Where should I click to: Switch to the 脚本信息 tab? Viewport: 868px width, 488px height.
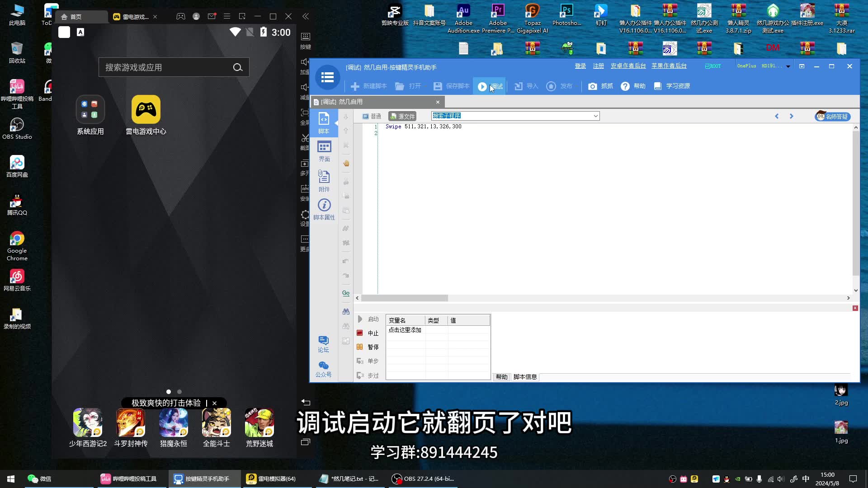525,377
